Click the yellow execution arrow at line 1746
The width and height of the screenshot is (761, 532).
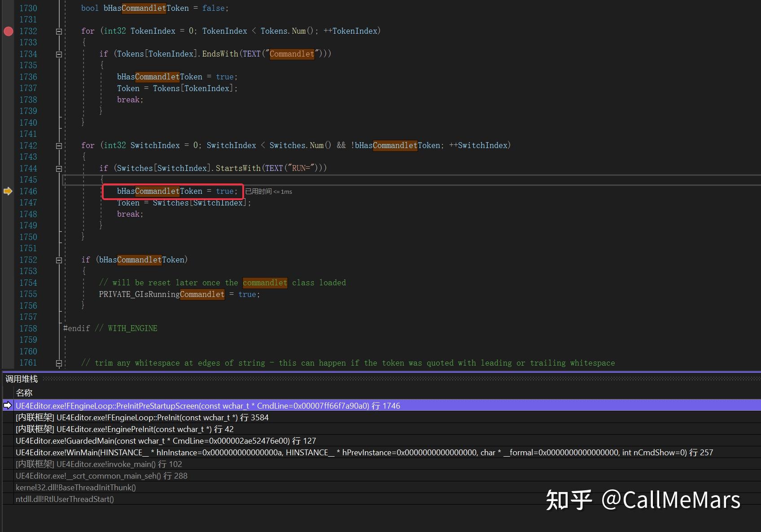[x=8, y=191]
